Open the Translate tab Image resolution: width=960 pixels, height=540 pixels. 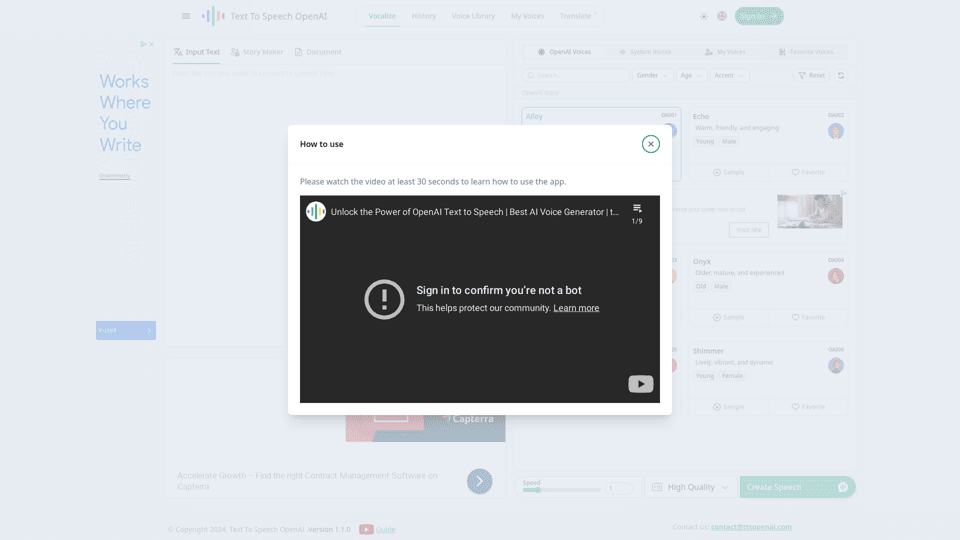[x=576, y=16]
